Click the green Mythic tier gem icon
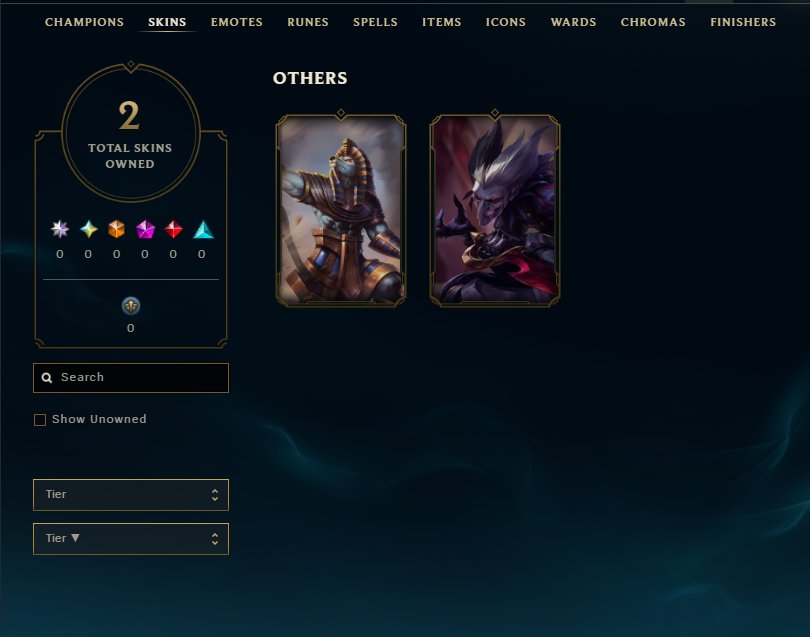Screen dimensions: 810x637 pyautogui.click(x=89, y=229)
